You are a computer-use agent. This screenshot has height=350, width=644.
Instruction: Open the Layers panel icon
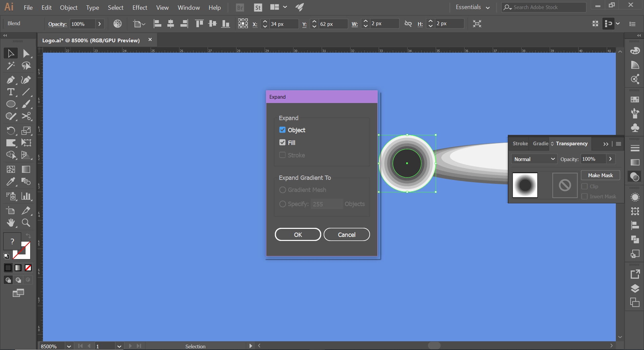coord(635,288)
